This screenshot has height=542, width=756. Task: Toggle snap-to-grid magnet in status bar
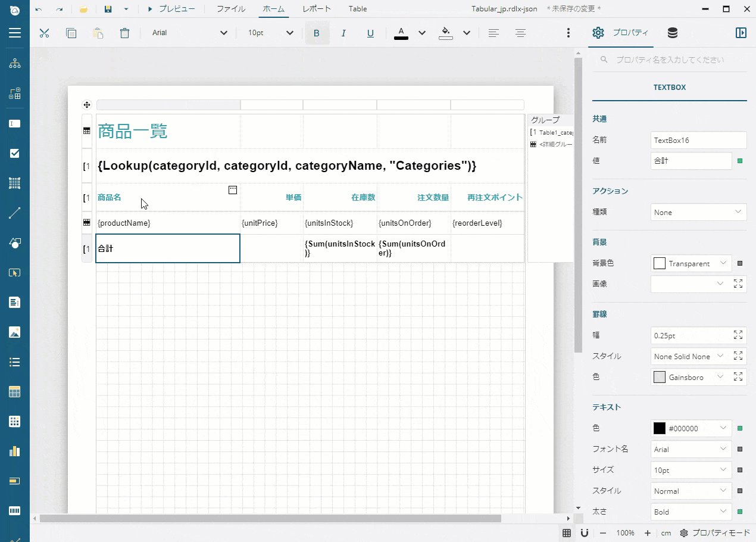click(585, 533)
